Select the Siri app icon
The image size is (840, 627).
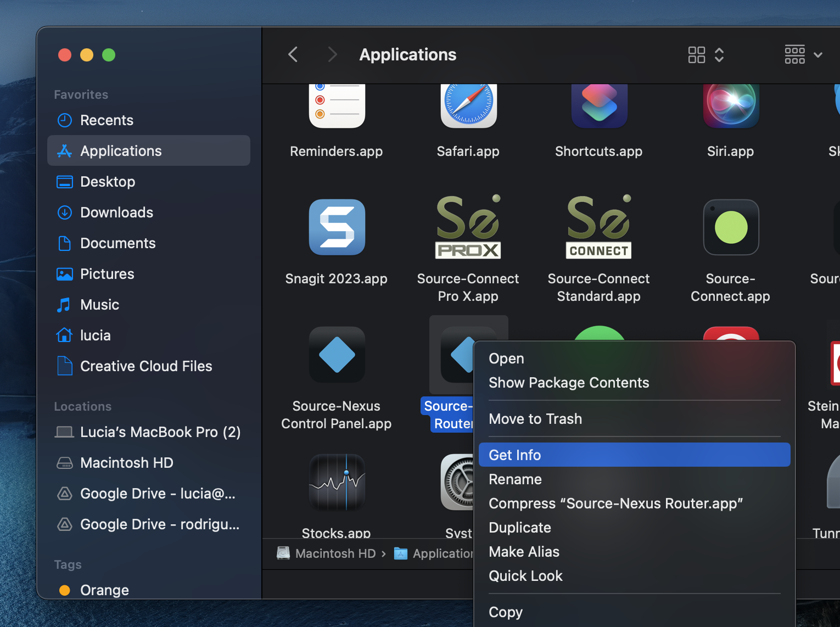click(x=731, y=104)
